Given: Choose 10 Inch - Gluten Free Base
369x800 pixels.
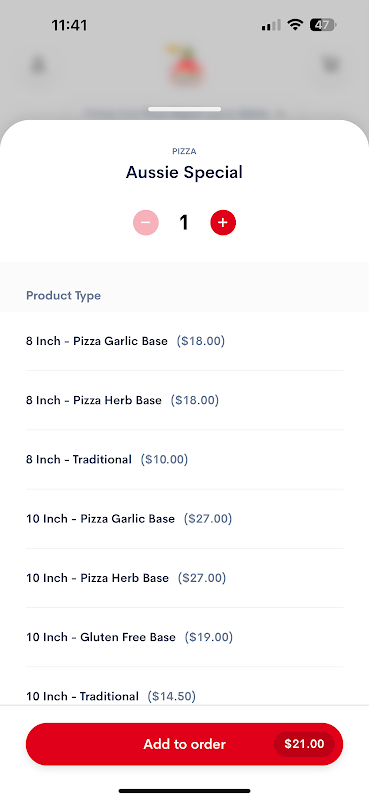Looking at the screenshot, I should [184, 637].
